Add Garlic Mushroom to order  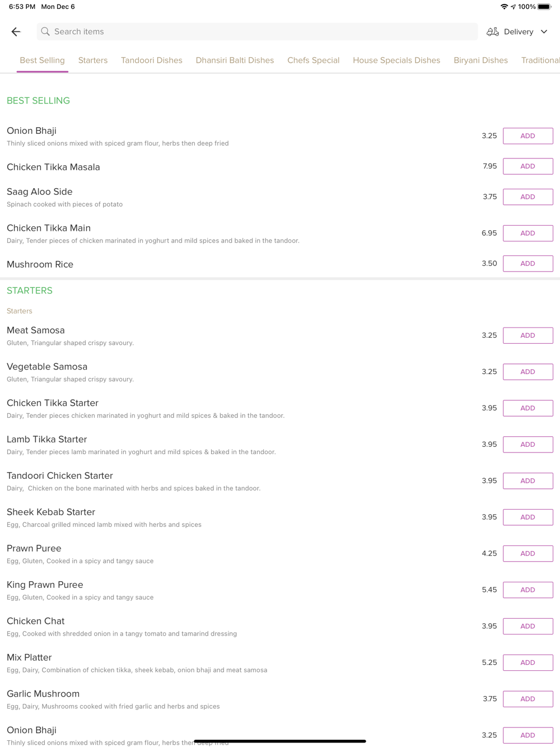pyautogui.click(x=528, y=699)
